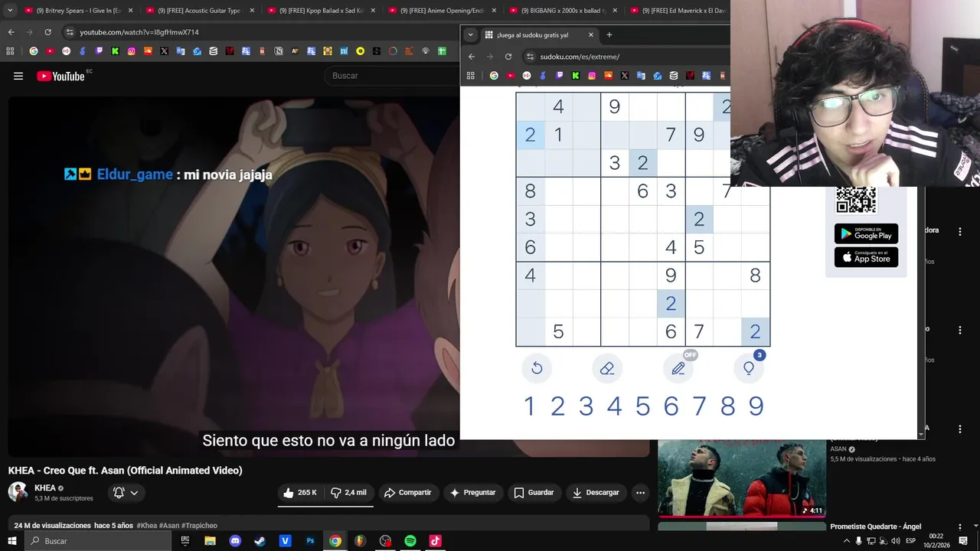The width and height of the screenshot is (980, 551).
Task: Pick number 7 on Sudoku number pad
Action: (x=699, y=406)
